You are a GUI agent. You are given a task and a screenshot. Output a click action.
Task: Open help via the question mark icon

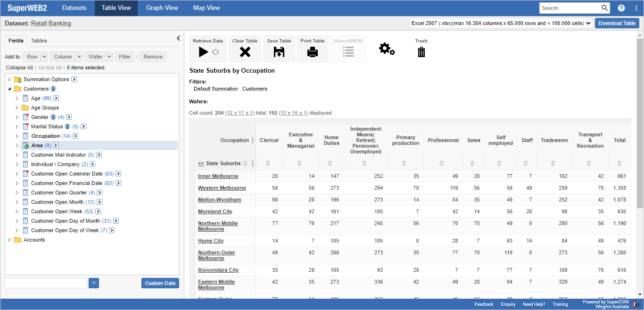click(x=621, y=8)
